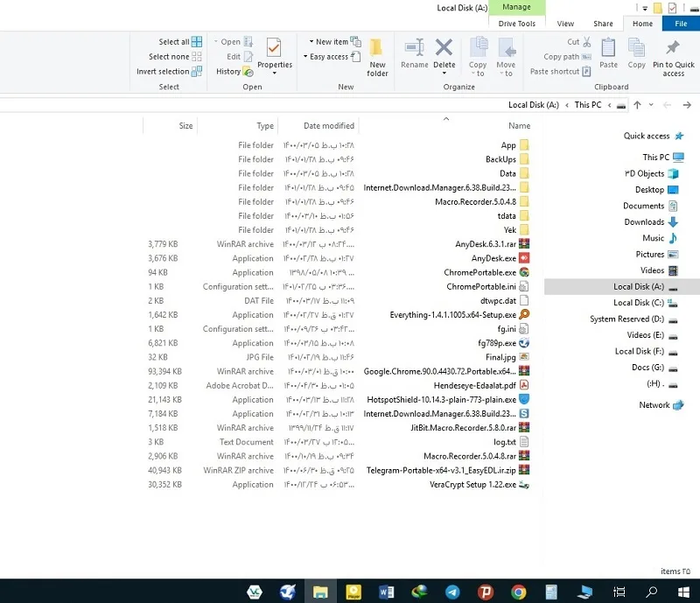Open the recent locations dropdown chevron
The height and width of the screenshot is (603, 700).
(x=651, y=105)
